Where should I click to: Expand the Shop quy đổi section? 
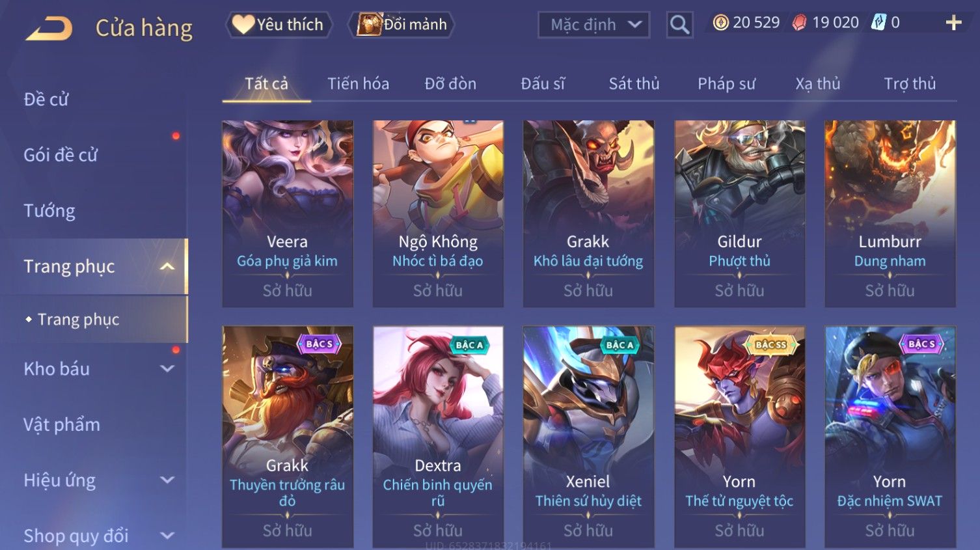click(167, 536)
